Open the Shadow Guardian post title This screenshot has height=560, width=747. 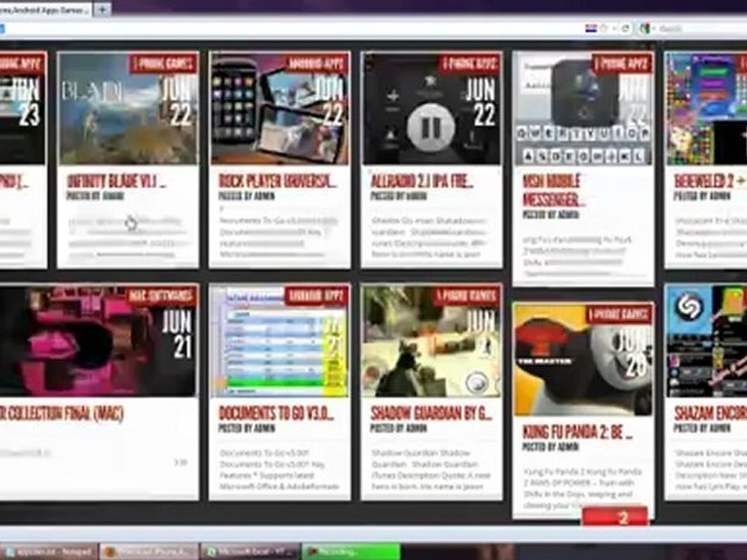coord(431,413)
